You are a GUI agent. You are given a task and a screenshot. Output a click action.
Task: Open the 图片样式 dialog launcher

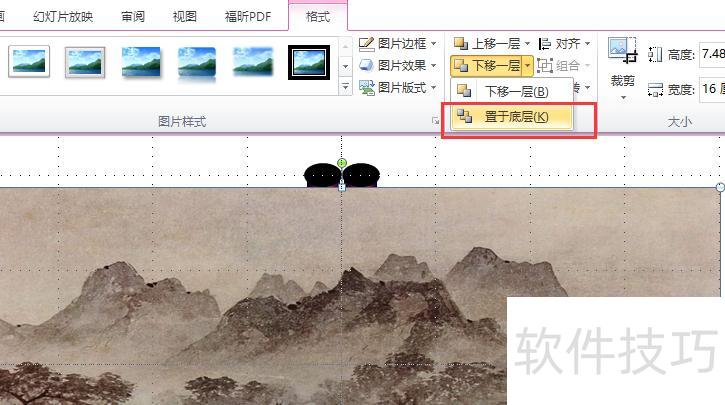point(435,121)
